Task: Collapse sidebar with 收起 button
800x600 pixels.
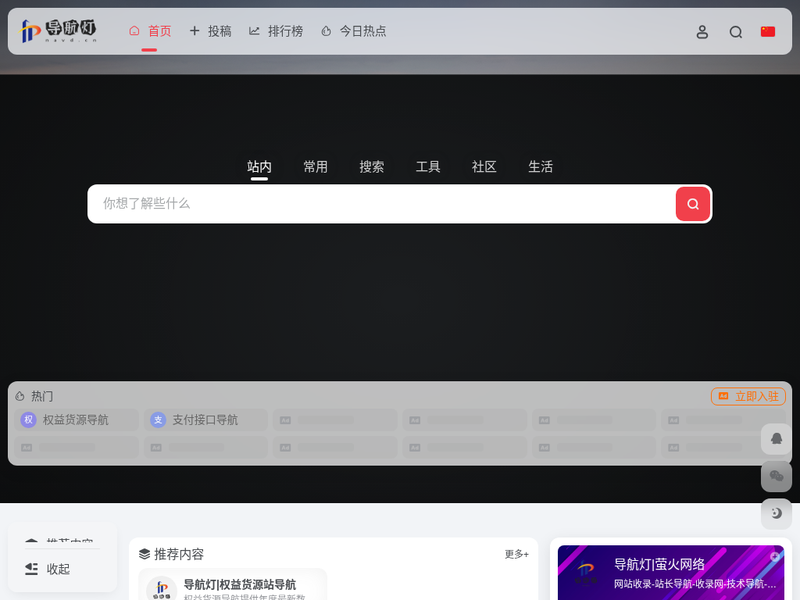Action: tap(47, 569)
